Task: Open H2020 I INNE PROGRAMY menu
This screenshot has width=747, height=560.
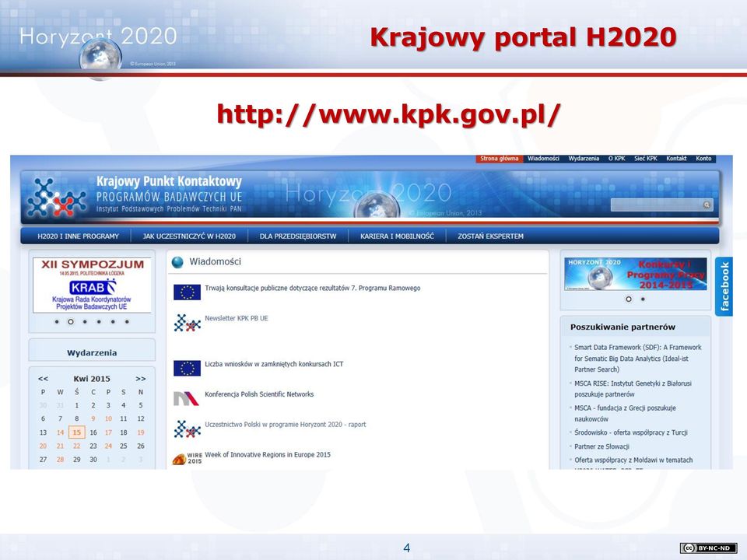Action: (x=78, y=236)
